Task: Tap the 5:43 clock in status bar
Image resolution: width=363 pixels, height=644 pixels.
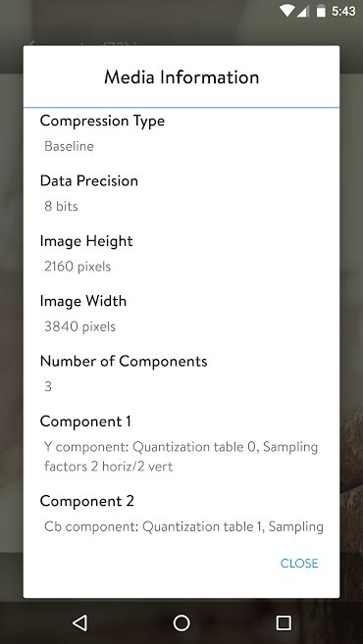Action: [x=342, y=11]
